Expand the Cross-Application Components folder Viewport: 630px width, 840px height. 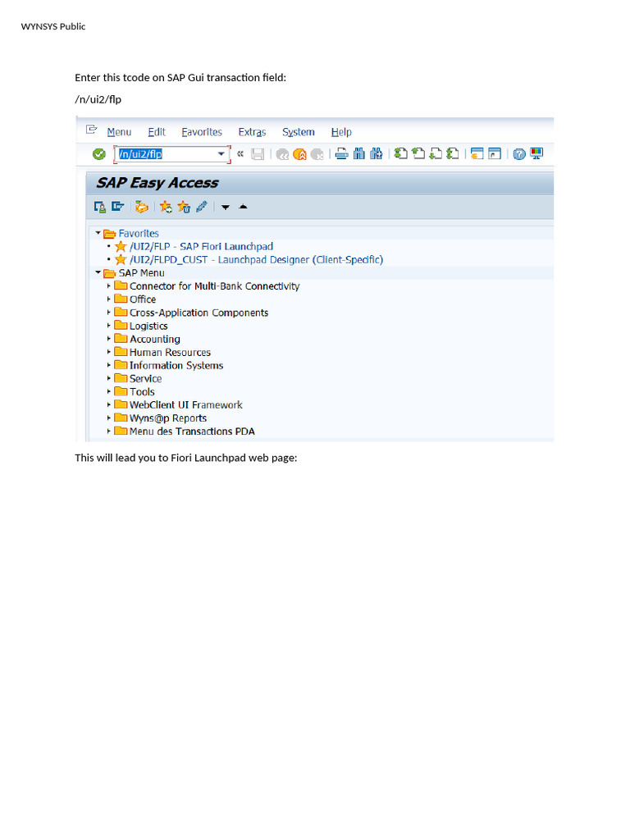pyautogui.click(x=109, y=313)
